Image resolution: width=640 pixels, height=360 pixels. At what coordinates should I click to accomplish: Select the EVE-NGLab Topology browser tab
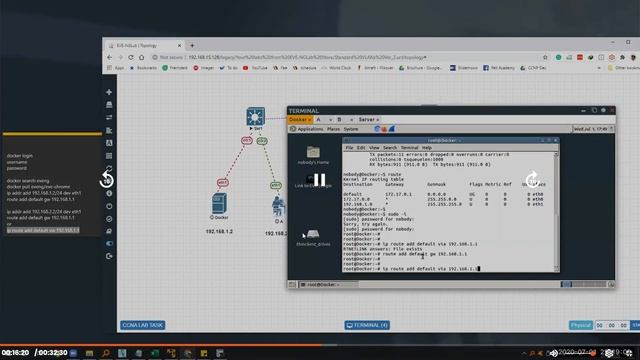145,45
